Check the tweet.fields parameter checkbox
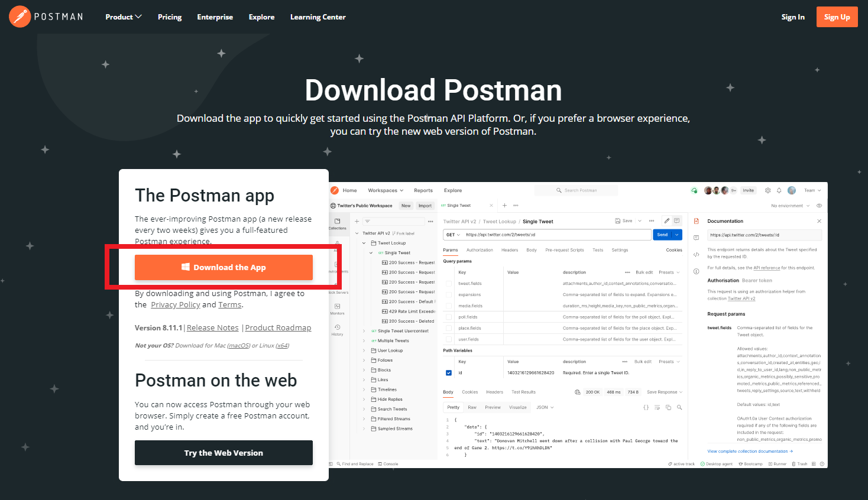The image size is (868, 500). click(x=449, y=284)
